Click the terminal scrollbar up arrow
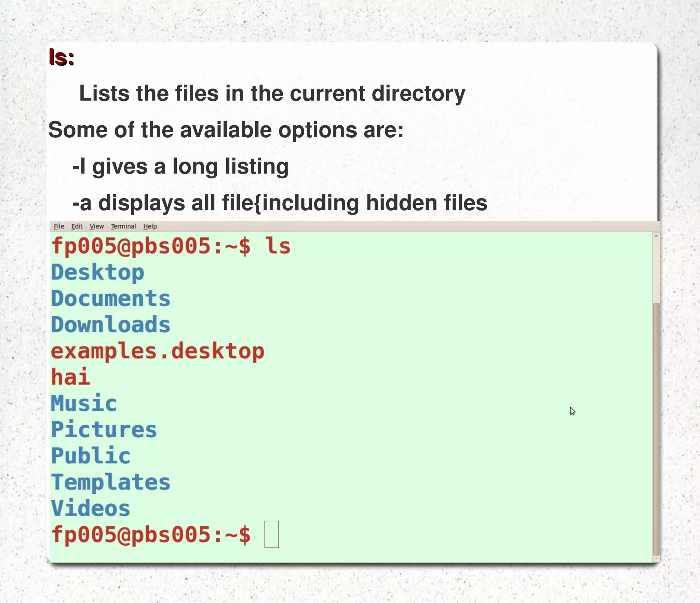 (x=656, y=236)
